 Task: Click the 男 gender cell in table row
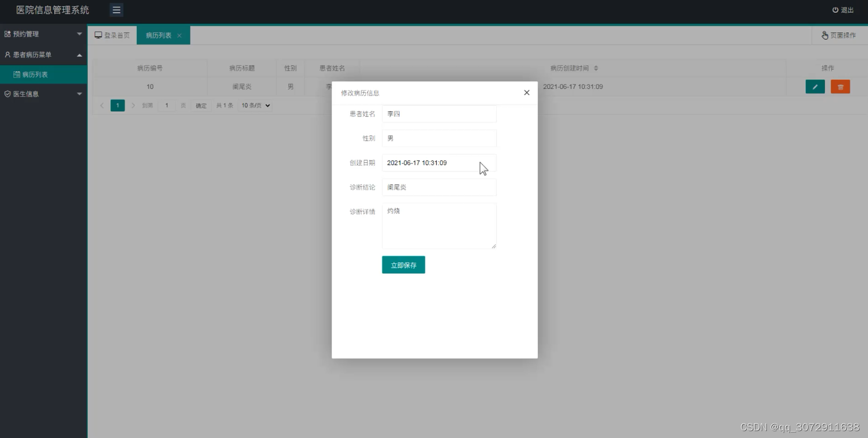click(290, 87)
